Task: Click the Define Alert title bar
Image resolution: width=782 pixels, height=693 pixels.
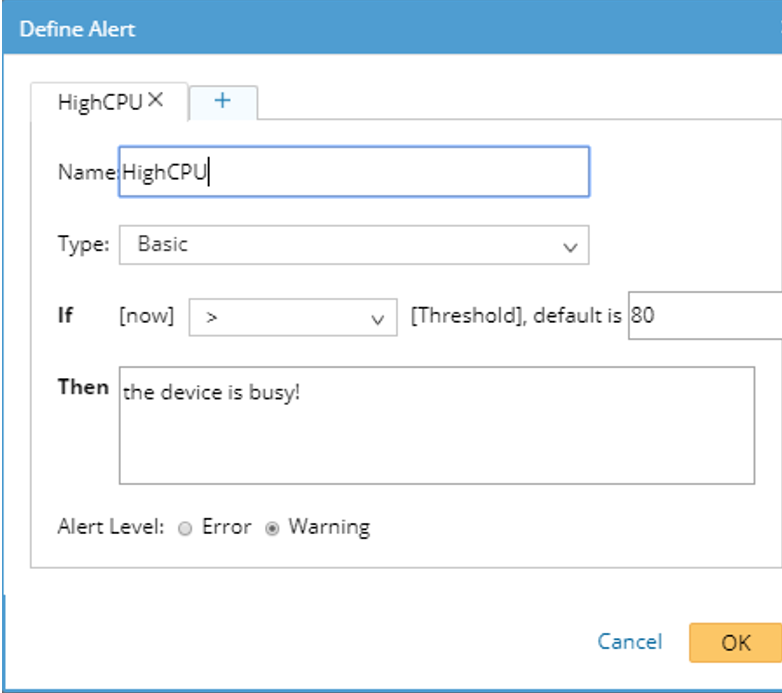Action: [391, 28]
